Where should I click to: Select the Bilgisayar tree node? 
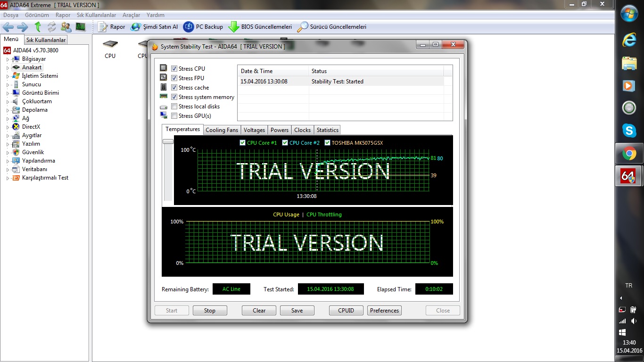tap(33, 59)
